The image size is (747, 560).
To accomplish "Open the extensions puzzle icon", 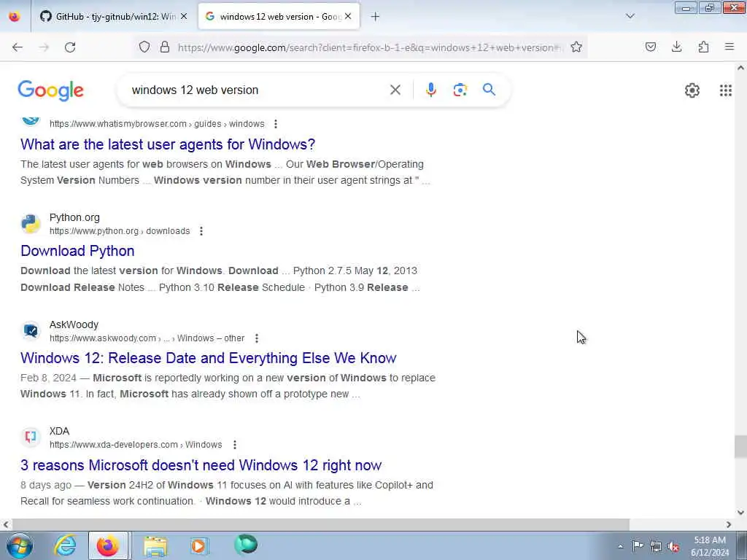I will coord(704,47).
